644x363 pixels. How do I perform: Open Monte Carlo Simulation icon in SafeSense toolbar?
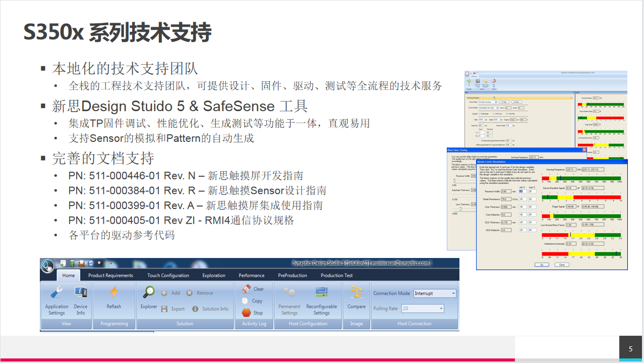click(486, 81)
